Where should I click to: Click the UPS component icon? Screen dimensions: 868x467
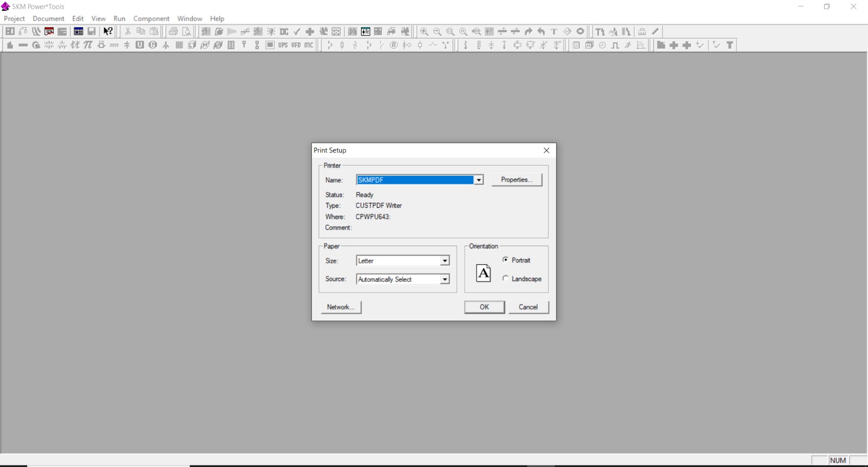[283, 45]
